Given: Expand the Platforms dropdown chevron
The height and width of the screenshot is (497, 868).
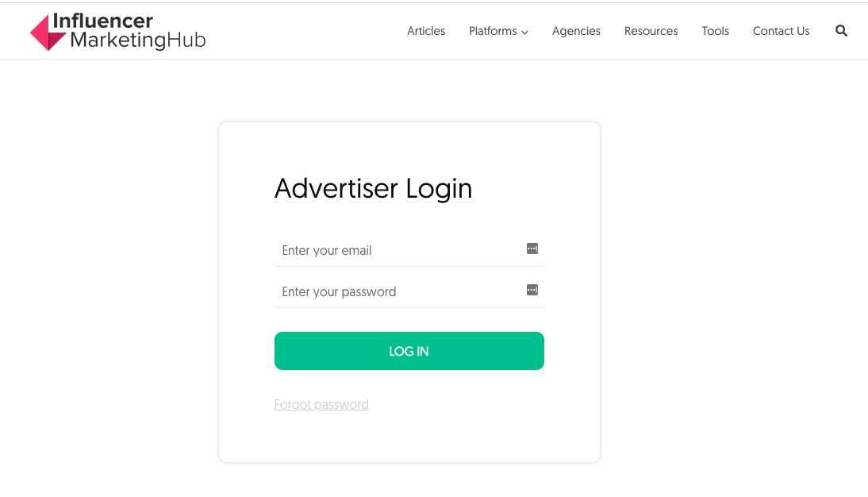Looking at the screenshot, I should coord(524,32).
